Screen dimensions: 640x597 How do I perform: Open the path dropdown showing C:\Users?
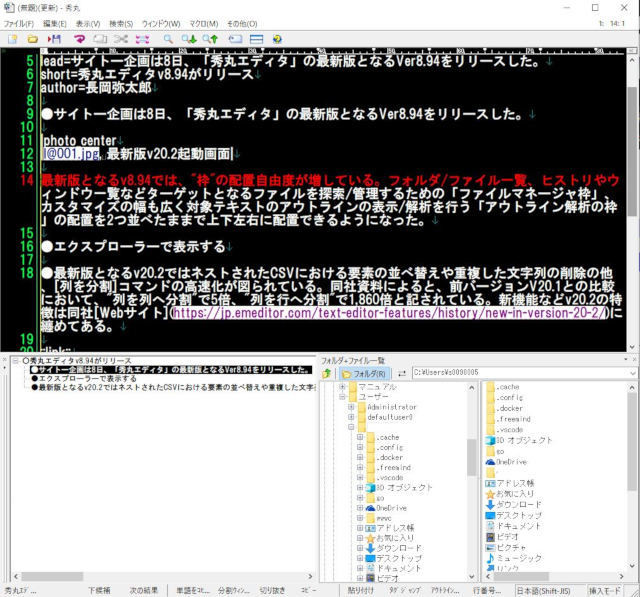click(x=632, y=373)
